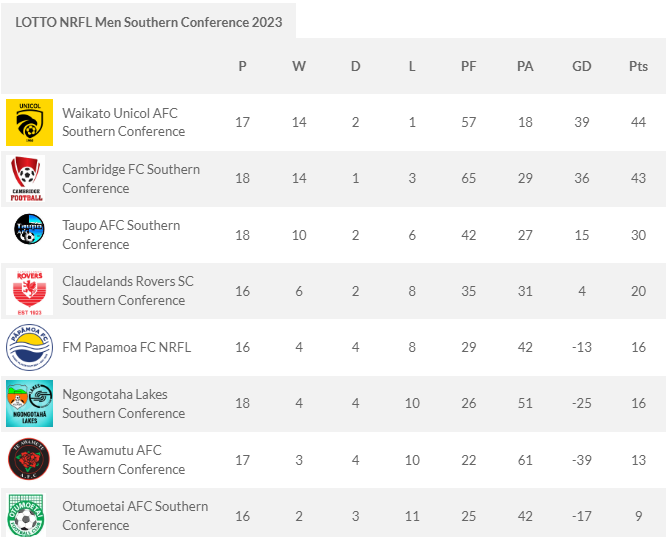This screenshot has height=537, width=667.
Task: Click the Claudelands Rovers club logo
Action: (30, 291)
